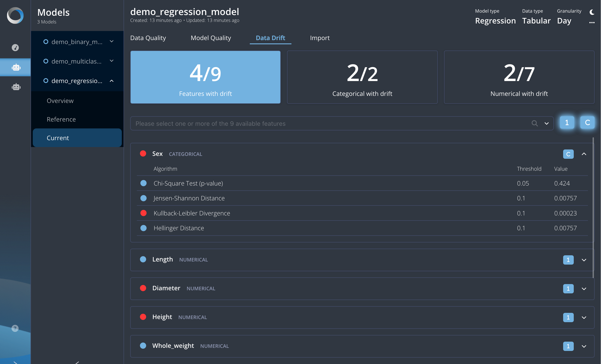This screenshot has height=364, width=601.
Task: Click red drift dot next to Diameter
Action: pyautogui.click(x=143, y=288)
